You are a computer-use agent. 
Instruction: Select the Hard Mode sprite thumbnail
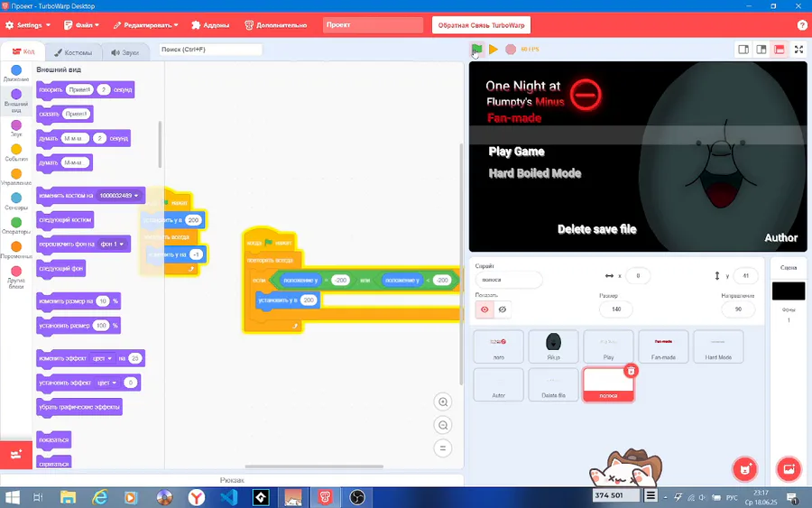pos(718,346)
